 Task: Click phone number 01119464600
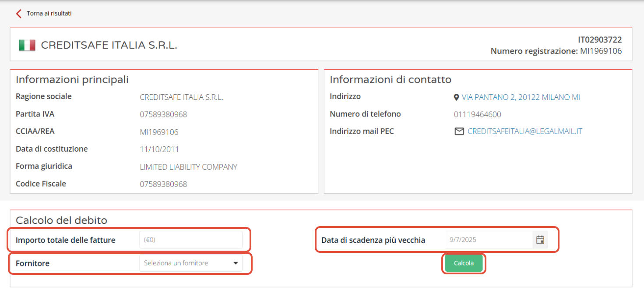coord(478,114)
